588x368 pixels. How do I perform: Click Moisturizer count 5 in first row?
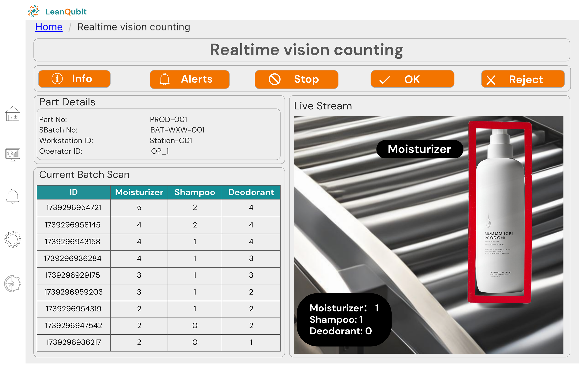139,208
